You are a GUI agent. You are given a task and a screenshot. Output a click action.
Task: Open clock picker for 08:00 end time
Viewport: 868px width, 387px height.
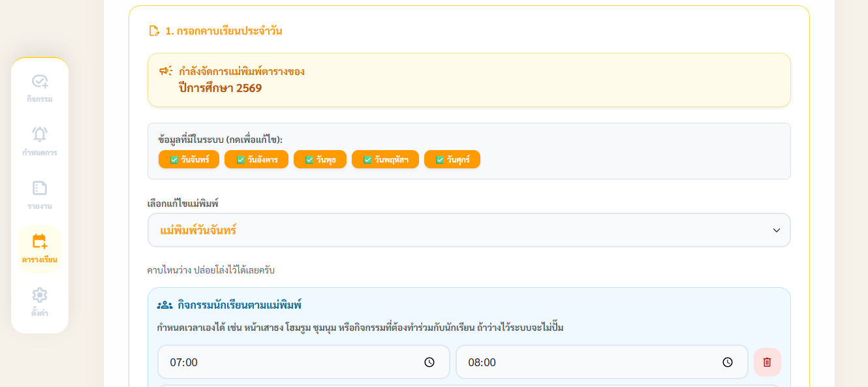tap(728, 362)
